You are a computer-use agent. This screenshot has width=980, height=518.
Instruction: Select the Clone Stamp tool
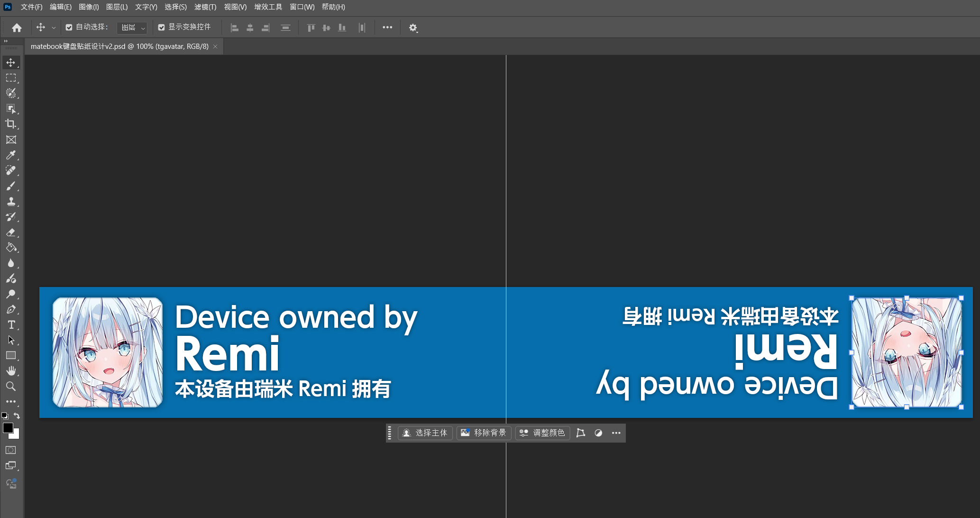point(11,201)
